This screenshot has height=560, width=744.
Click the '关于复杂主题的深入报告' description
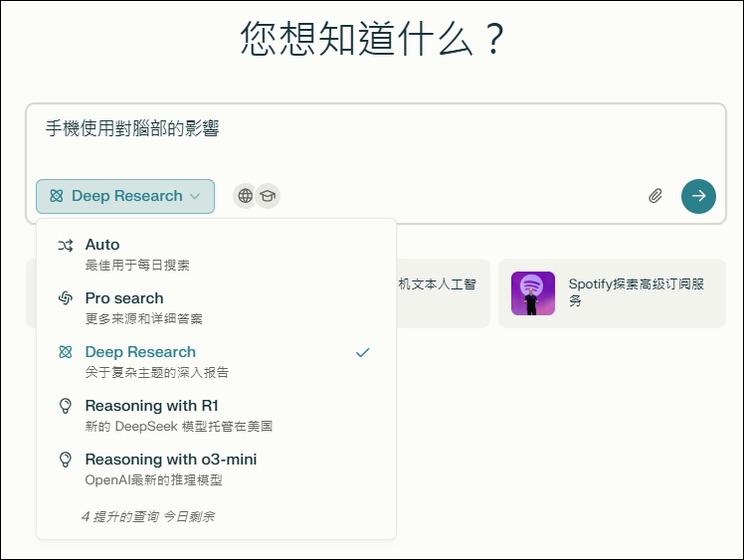[157, 373]
